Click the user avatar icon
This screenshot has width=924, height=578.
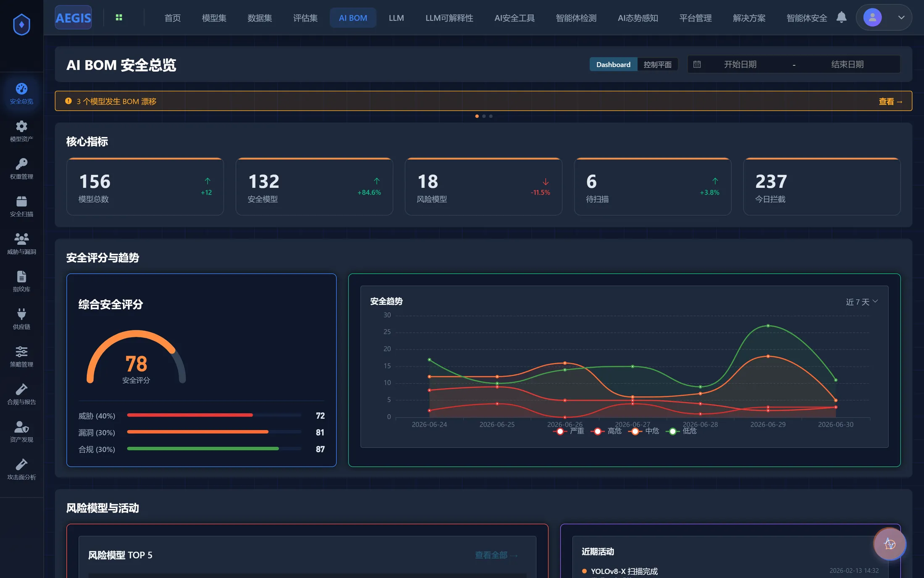tap(872, 17)
